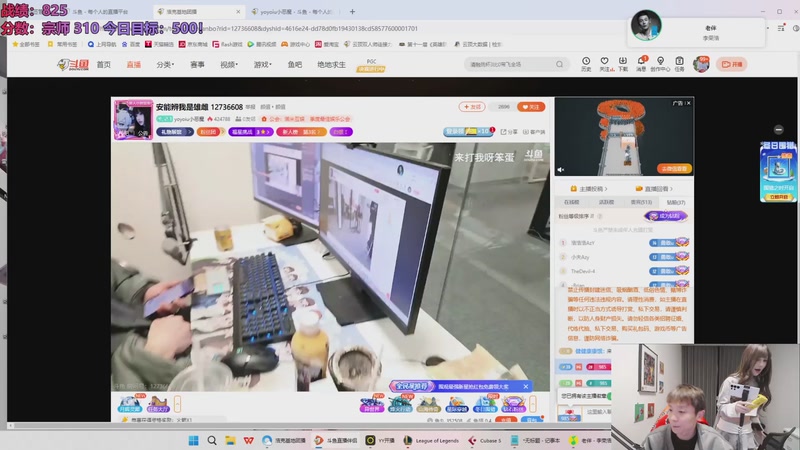The image size is (800, 450).
Task: Switch to the 贵宾(513) tab
Action: tap(641, 203)
